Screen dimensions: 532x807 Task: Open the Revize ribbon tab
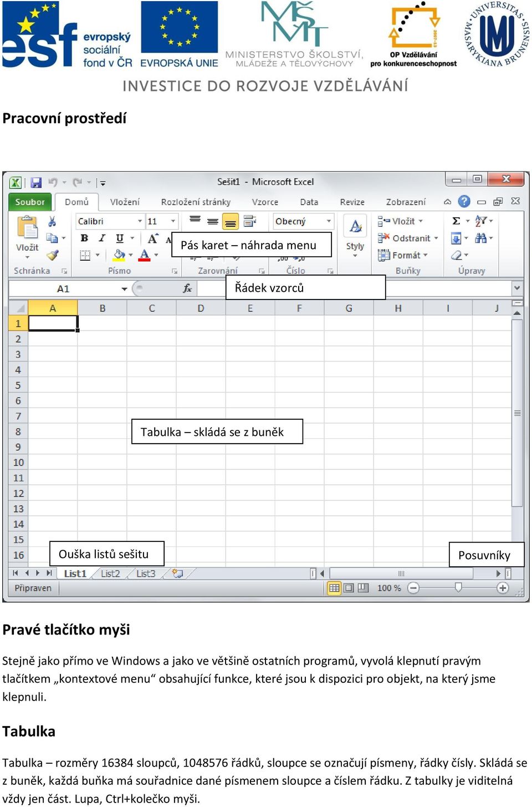click(x=352, y=202)
